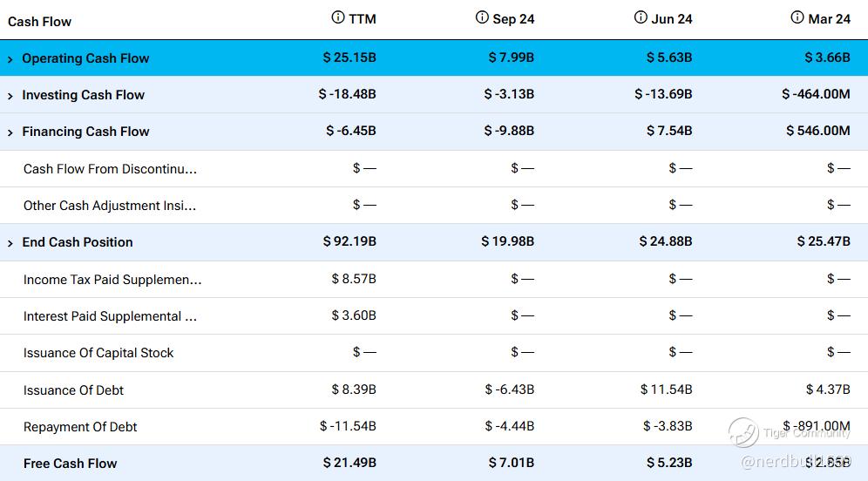Click the Repayment Of Debt row label
This screenshot has height=481, width=868.
80,427
